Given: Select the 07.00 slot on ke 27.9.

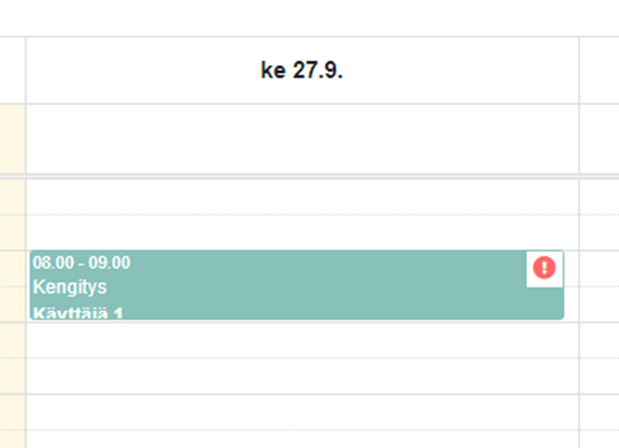Looking at the screenshot, I should pos(302,197).
